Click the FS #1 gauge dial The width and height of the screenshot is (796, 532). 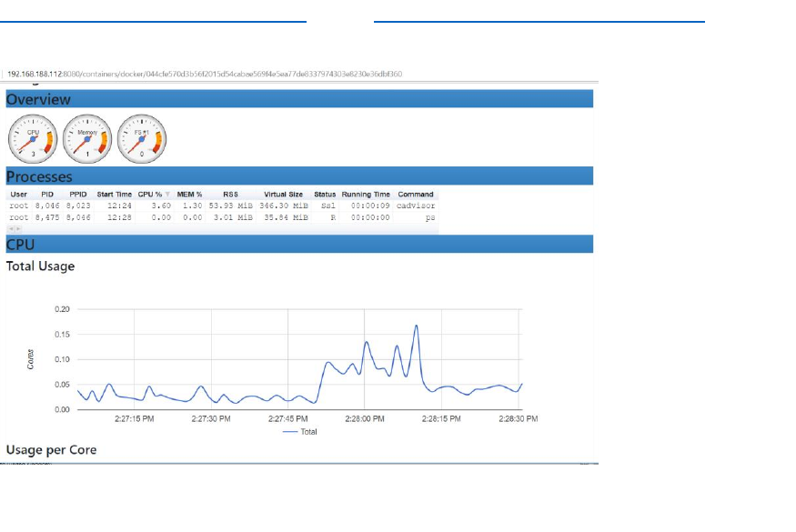(x=142, y=138)
